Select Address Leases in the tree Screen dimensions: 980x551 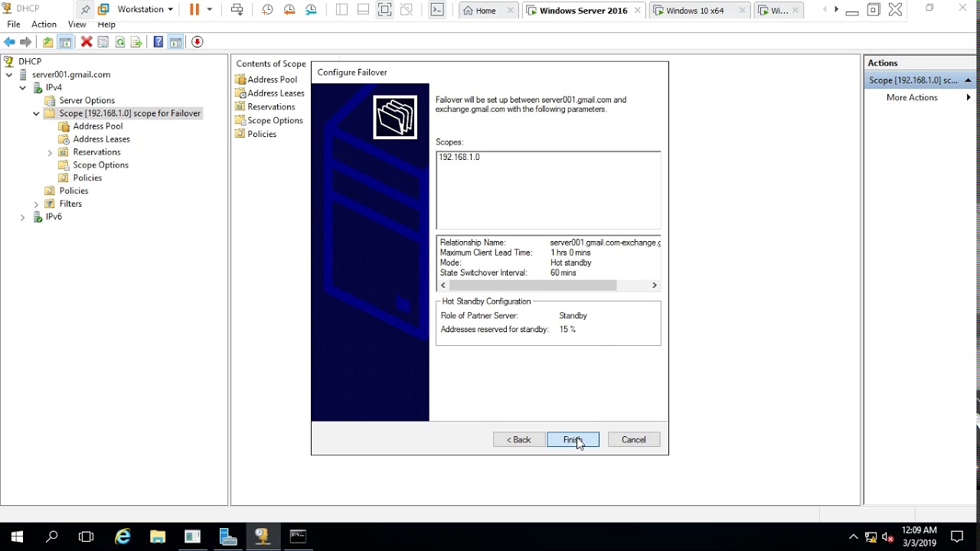point(101,139)
